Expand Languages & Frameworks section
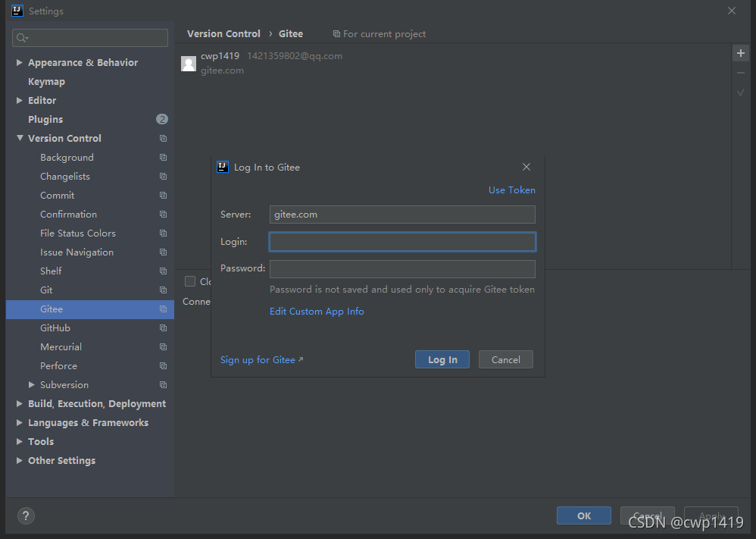The height and width of the screenshot is (539, 756). click(x=19, y=422)
